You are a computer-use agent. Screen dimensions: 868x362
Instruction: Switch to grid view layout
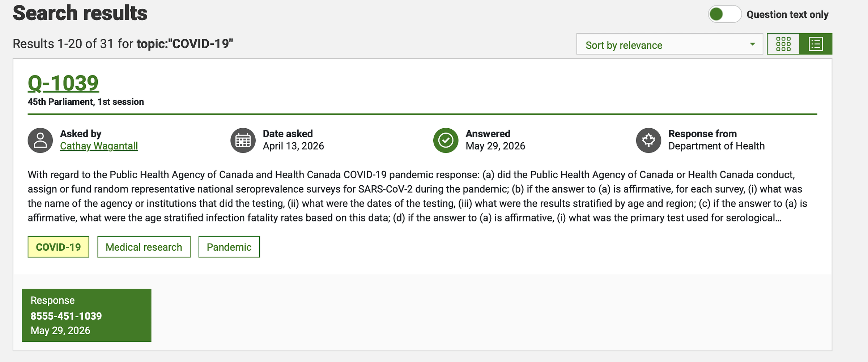point(783,44)
